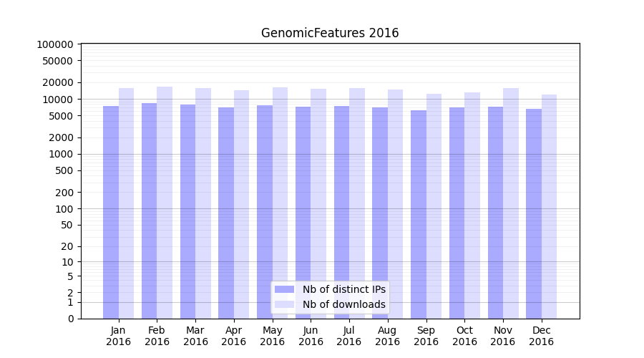The image size is (644, 358).
Task: Click the 'Jul 2016' x-axis label
Action: (349, 336)
